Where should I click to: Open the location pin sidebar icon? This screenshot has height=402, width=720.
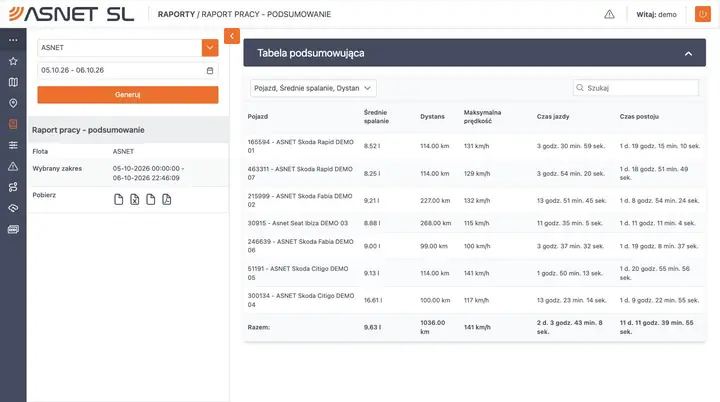click(x=13, y=103)
